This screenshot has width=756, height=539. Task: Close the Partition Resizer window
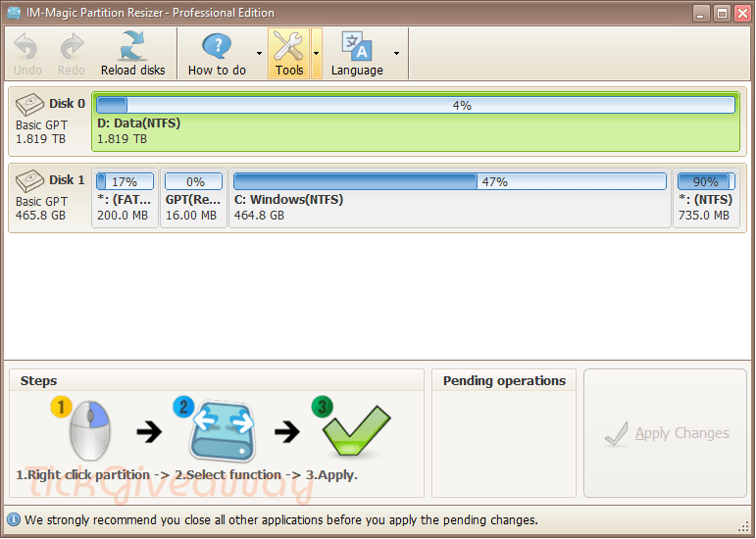tap(742, 13)
